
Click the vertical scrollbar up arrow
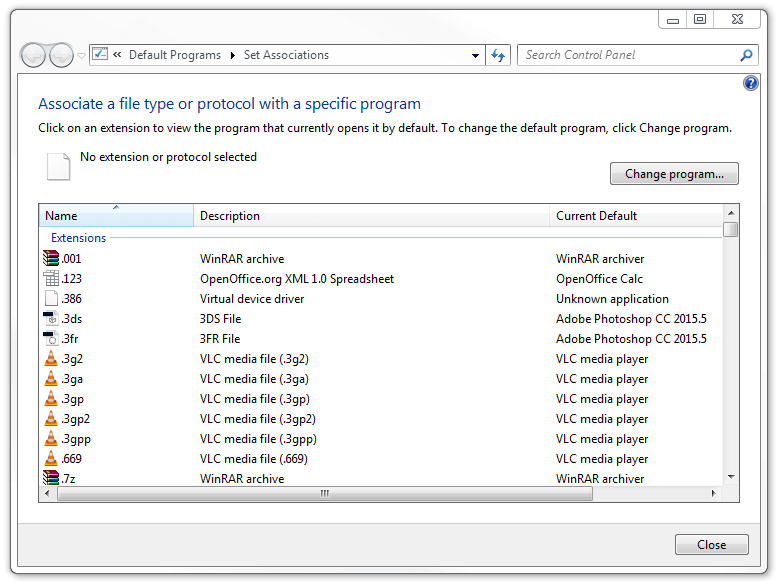click(x=731, y=213)
